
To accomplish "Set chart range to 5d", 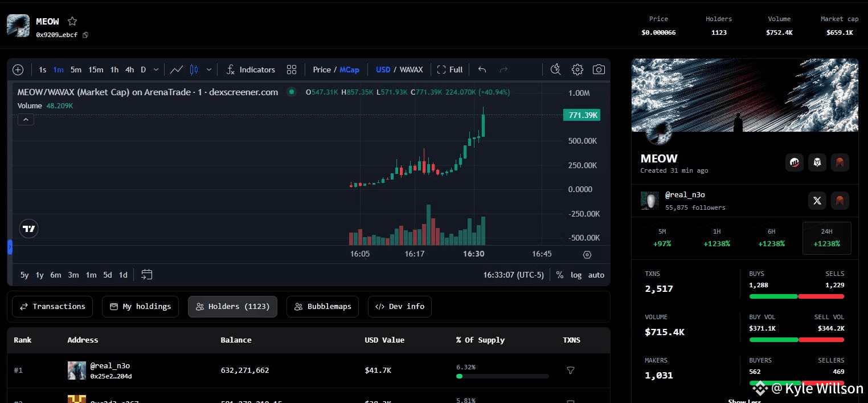I will click(x=108, y=275).
